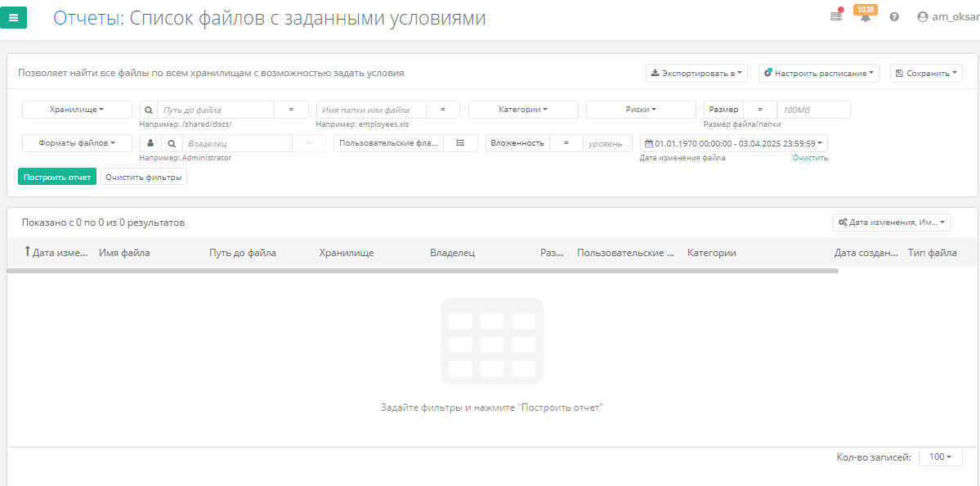Sort by Путь до файла column
Viewport: 980px width, 486px height.
pos(243,253)
